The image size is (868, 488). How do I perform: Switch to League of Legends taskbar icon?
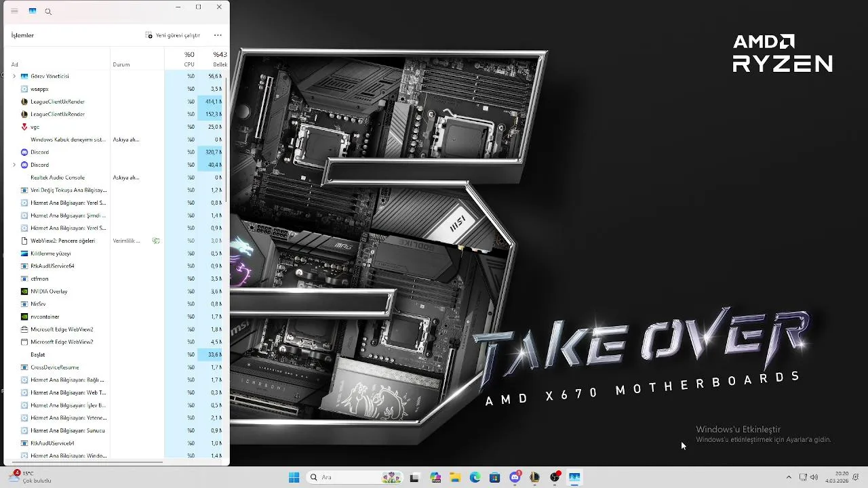point(534,477)
